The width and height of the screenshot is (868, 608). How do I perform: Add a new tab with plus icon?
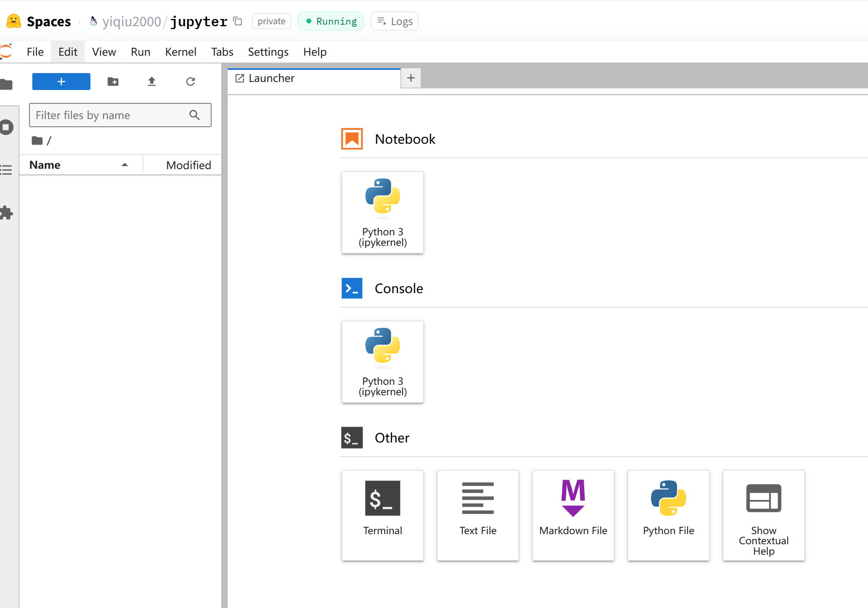pyautogui.click(x=411, y=78)
